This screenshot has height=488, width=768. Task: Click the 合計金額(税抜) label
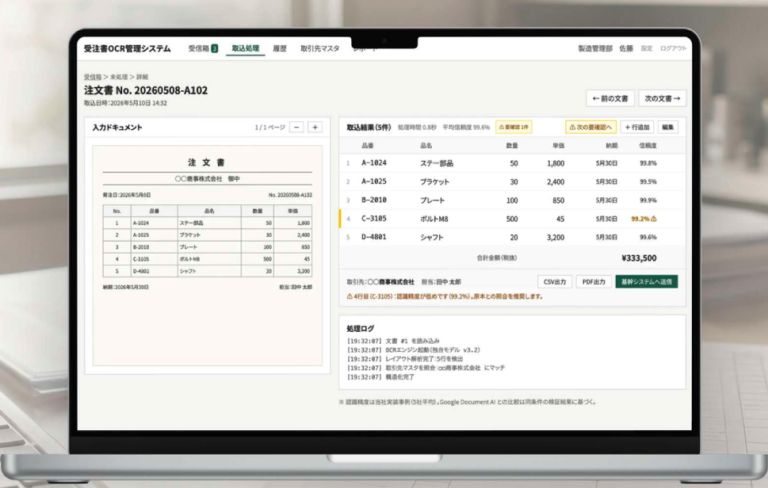pyautogui.click(x=497, y=258)
